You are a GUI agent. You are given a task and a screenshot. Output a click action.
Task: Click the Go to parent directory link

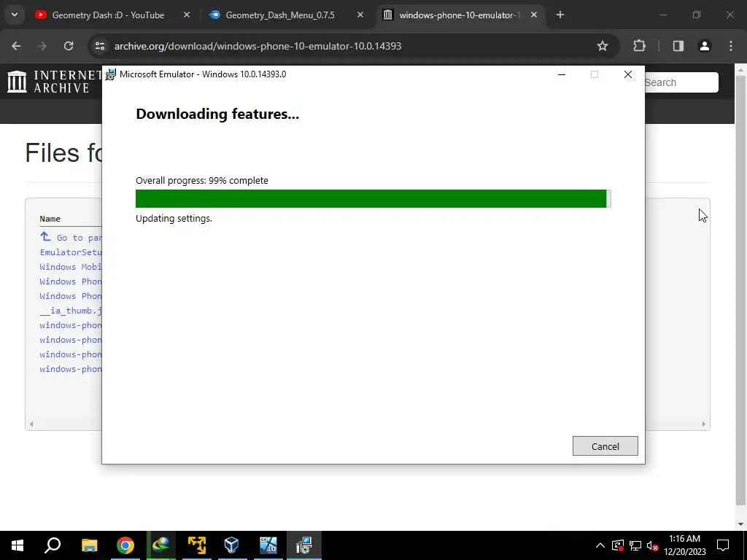point(71,237)
